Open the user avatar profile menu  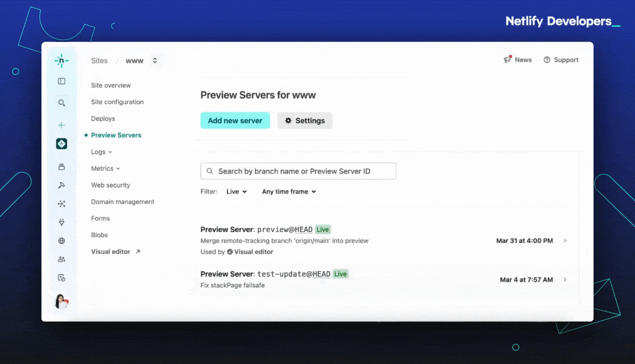[61, 301]
